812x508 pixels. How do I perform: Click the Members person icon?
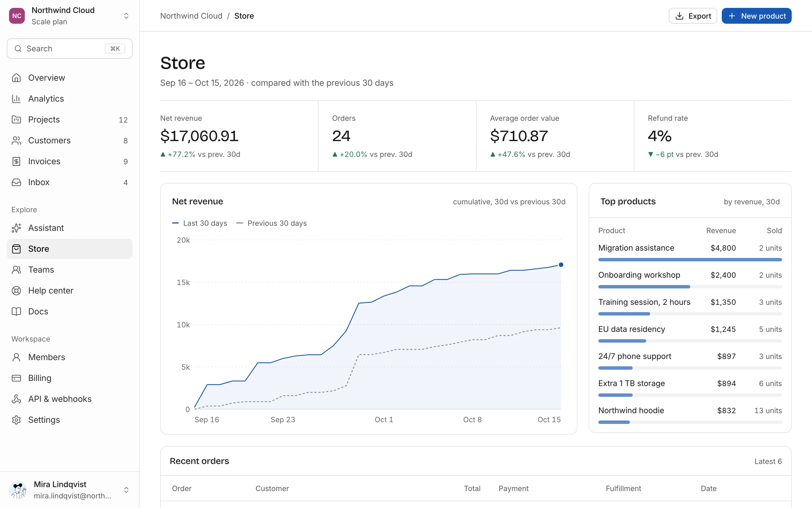pyautogui.click(x=16, y=357)
